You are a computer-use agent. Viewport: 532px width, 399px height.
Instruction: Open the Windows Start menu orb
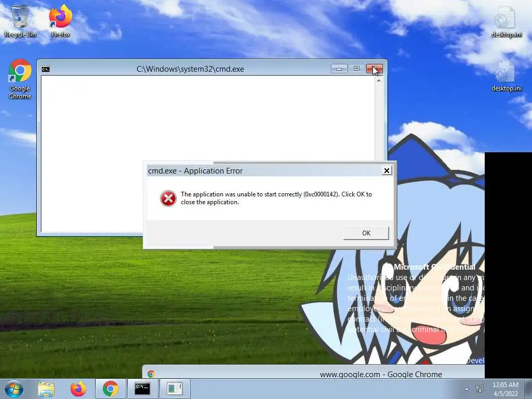(14, 389)
